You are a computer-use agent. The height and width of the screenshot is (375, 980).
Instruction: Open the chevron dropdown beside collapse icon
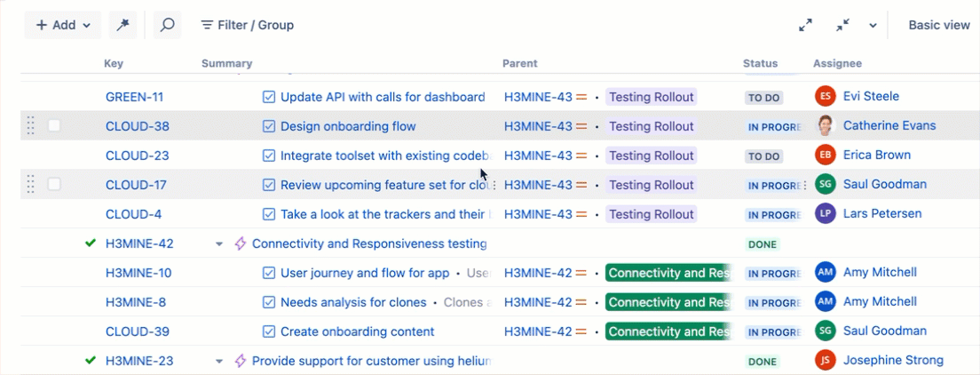coord(873,26)
